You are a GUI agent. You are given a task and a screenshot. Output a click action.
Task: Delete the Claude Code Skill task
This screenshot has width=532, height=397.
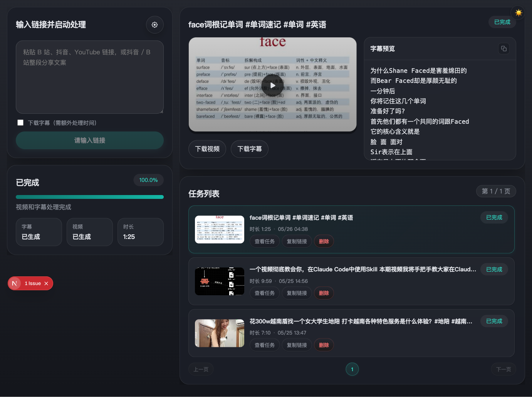[x=324, y=293]
